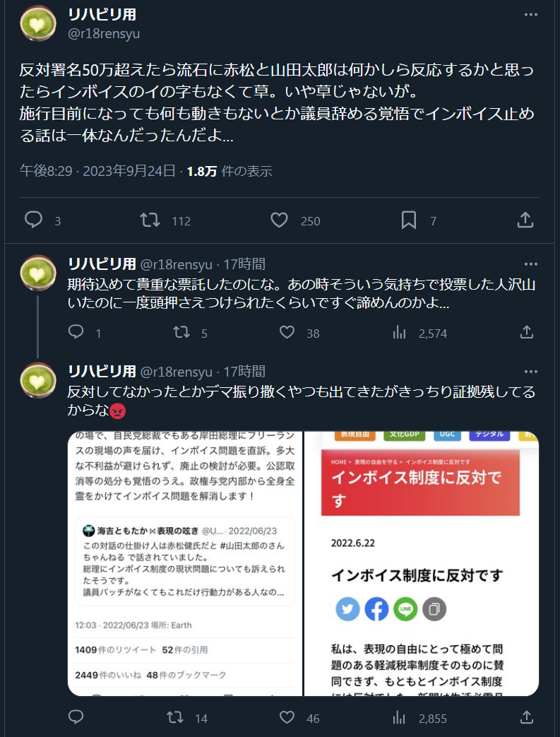Viewport: 560px width, 737px height.
Task: Open the 午後8:29 · 2023年9月24日 timestamp link
Action: (97, 170)
